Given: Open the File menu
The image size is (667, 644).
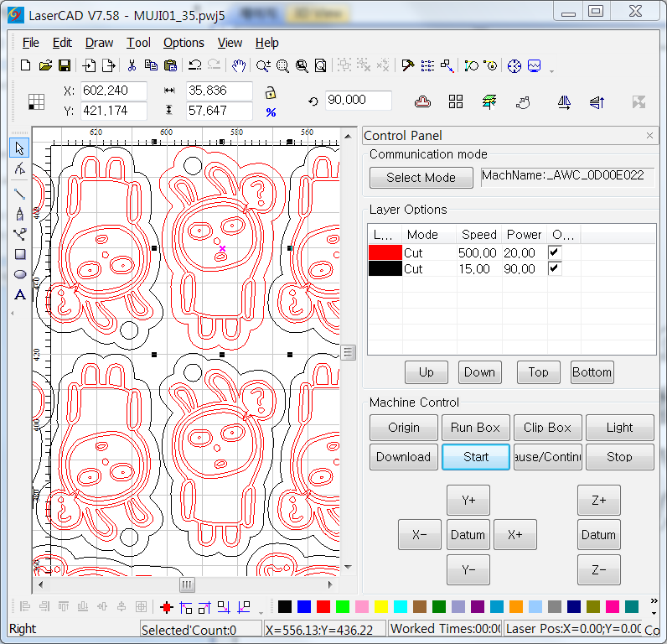Looking at the screenshot, I should point(31,43).
